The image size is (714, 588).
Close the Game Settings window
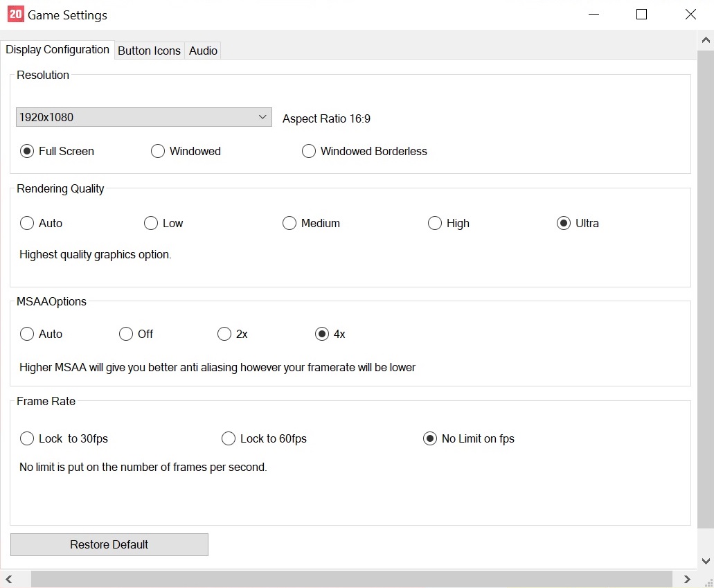pyautogui.click(x=690, y=15)
